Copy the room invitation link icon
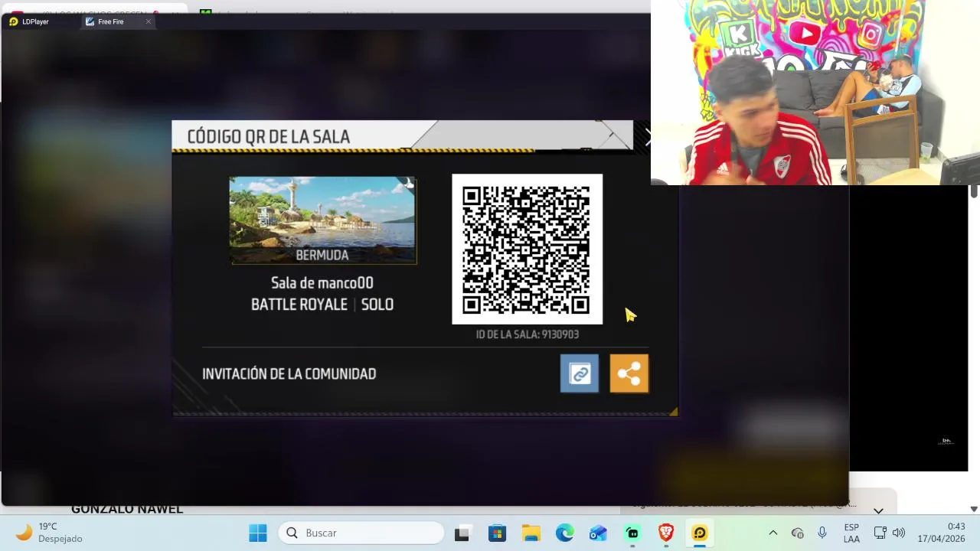This screenshot has height=551, width=980. tap(580, 373)
